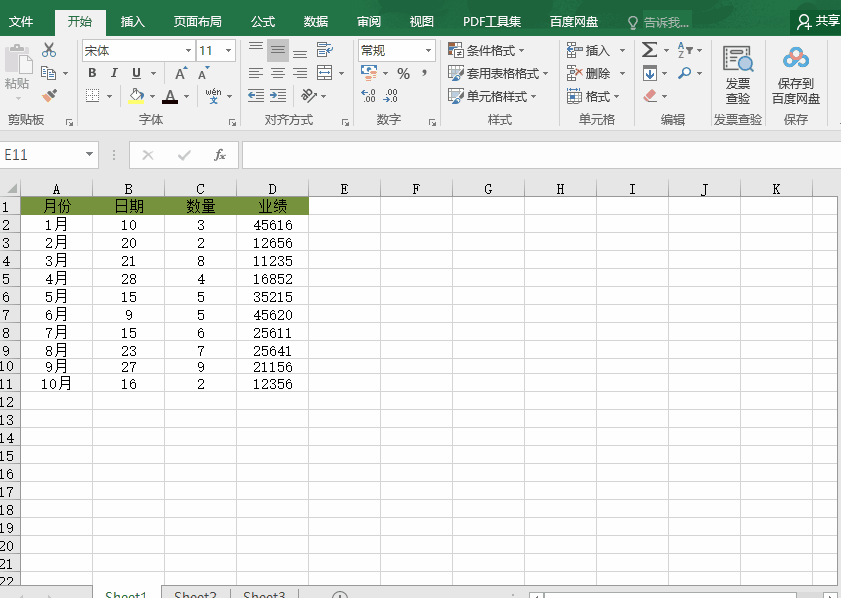Click the Fill down arrow icon
Viewport: 841px width, 598px height.
[x=650, y=73]
